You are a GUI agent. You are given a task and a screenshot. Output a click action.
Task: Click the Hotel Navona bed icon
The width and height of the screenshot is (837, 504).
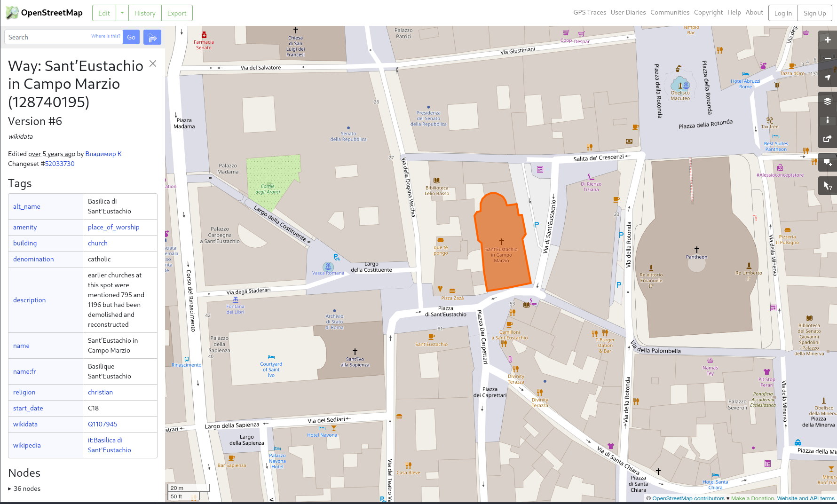pyautogui.click(x=322, y=428)
